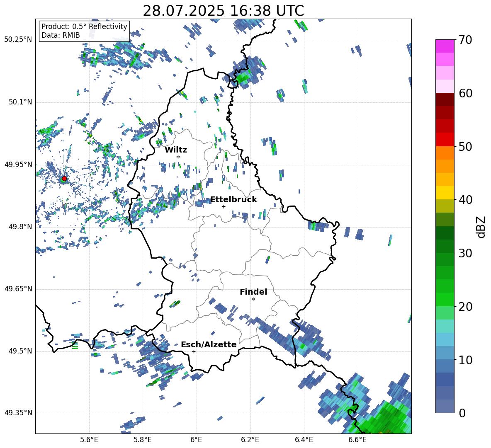Click the 60 tick label on colorbar
The width and height of the screenshot is (491, 448).
pyautogui.click(x=465, y=93)
